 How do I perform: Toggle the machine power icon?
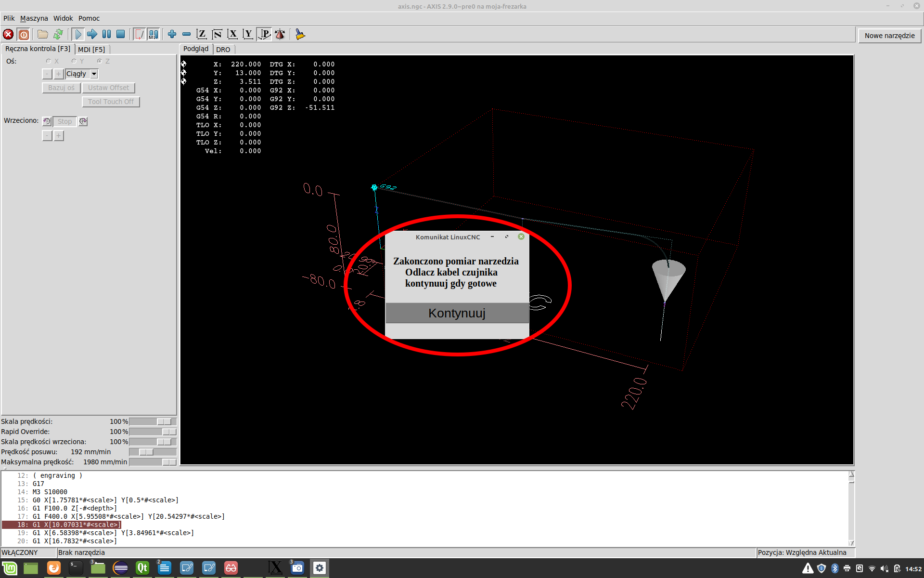24,34
